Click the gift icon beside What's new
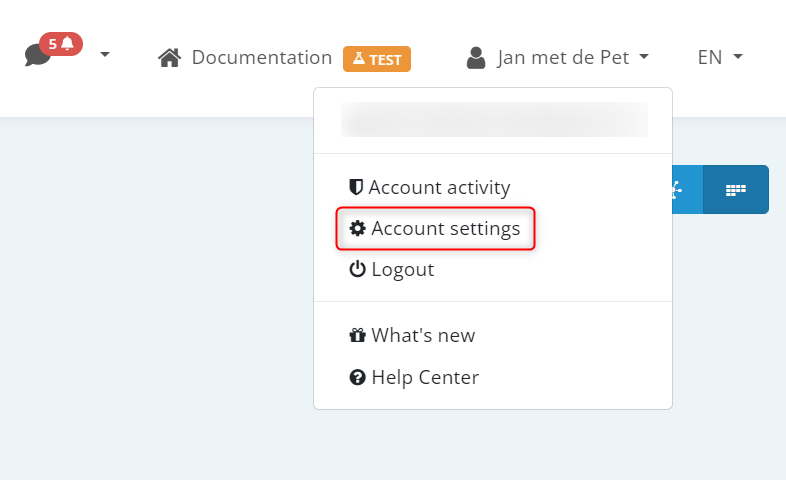The image size is (786, 480). (357, 336)
